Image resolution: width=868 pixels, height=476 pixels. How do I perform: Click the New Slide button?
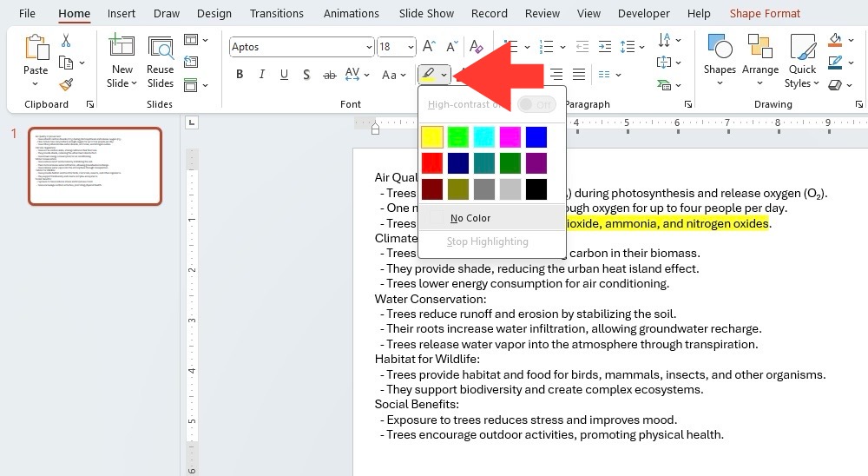click(122, 62)
